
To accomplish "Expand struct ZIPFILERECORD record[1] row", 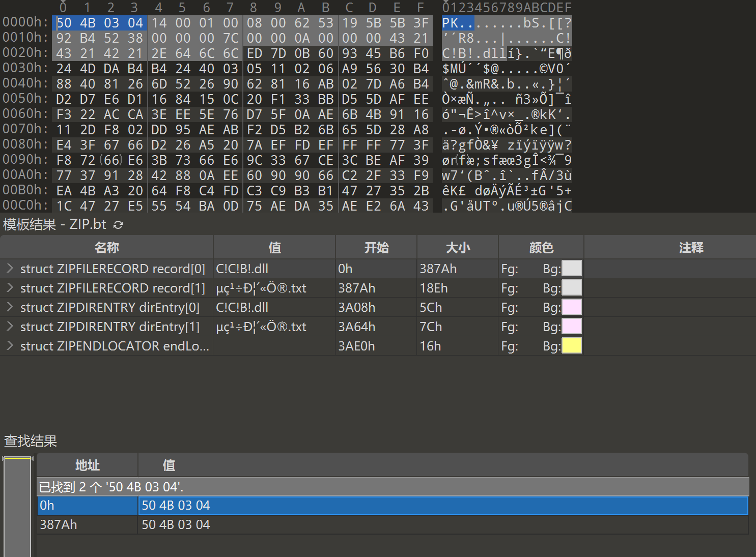I will [10, 288].
